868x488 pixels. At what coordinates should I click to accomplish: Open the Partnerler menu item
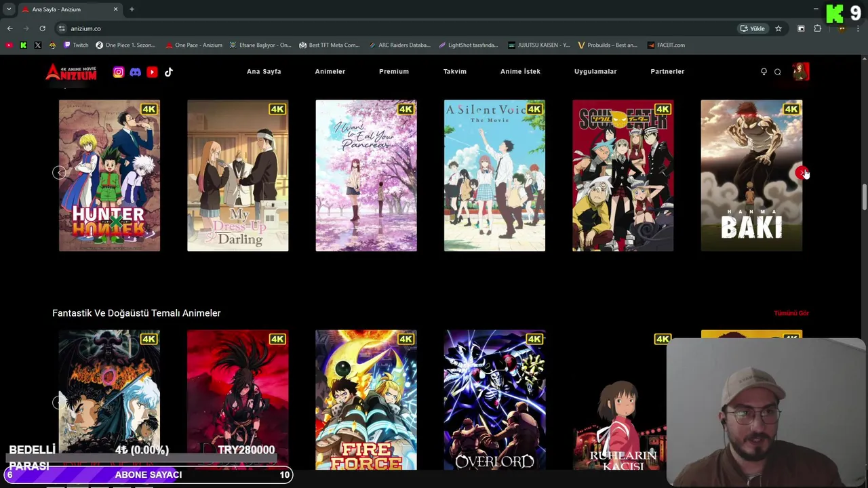[667, 72]
